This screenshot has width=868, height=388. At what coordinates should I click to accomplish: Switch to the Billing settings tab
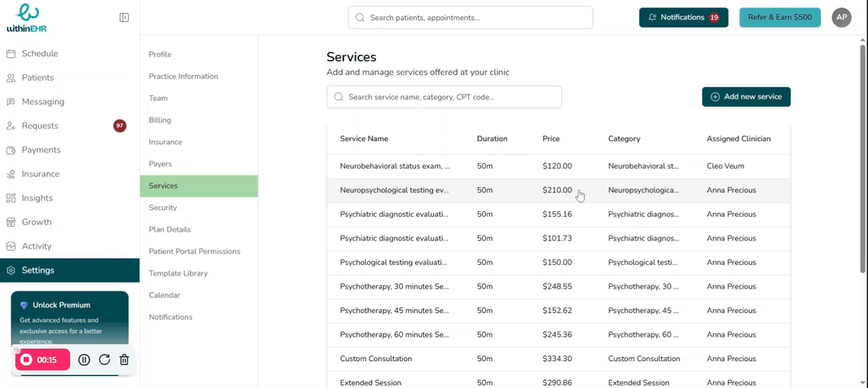coord(160,120)
